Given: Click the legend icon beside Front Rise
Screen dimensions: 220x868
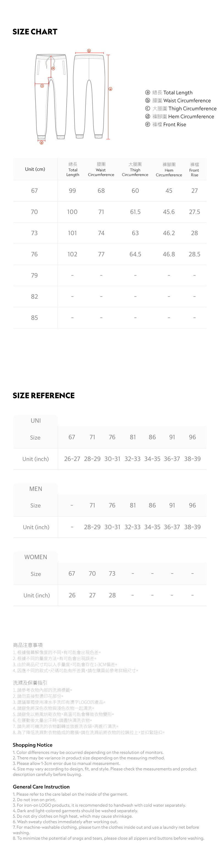Looking at the screenshot, I should 147,124.
